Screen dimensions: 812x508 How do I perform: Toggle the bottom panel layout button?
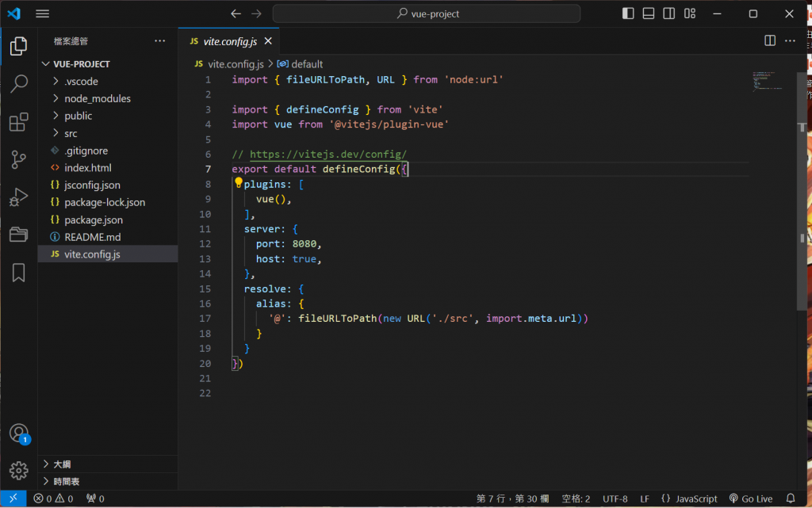click(649, 13)
